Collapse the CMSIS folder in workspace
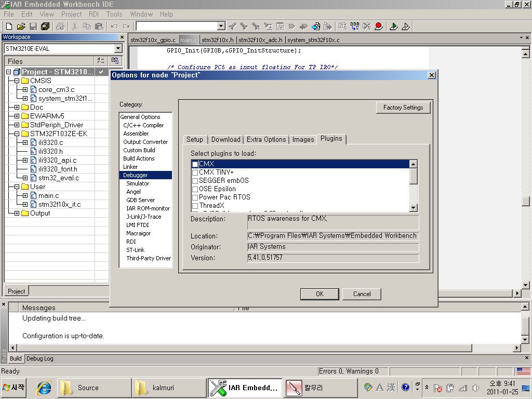The height and width of the screenshot is (399, 532). [x=17, y=81]
